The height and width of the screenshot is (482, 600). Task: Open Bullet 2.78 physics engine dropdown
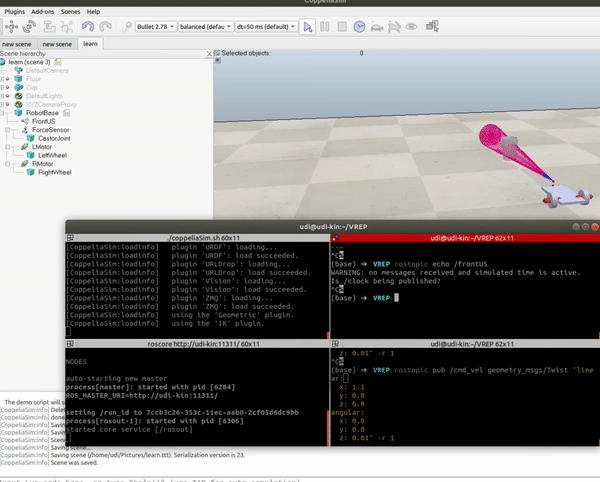(x=155, y=27)
